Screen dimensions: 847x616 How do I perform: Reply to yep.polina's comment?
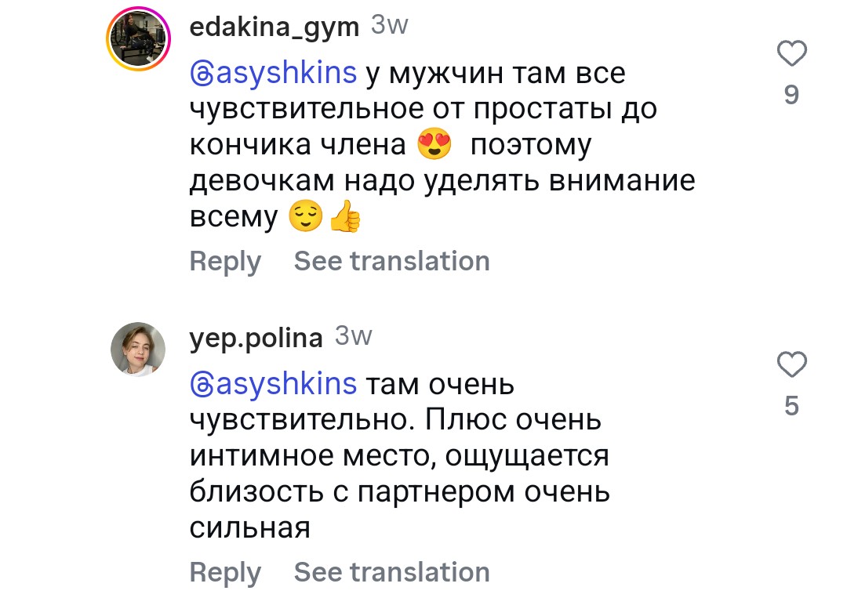225,572
